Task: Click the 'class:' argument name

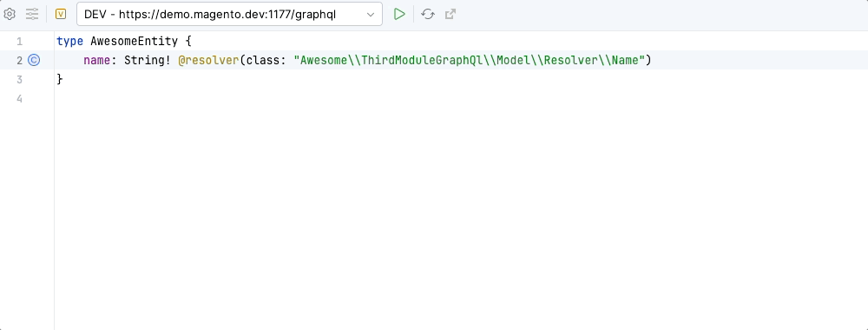Action: (x=266, y=60)
